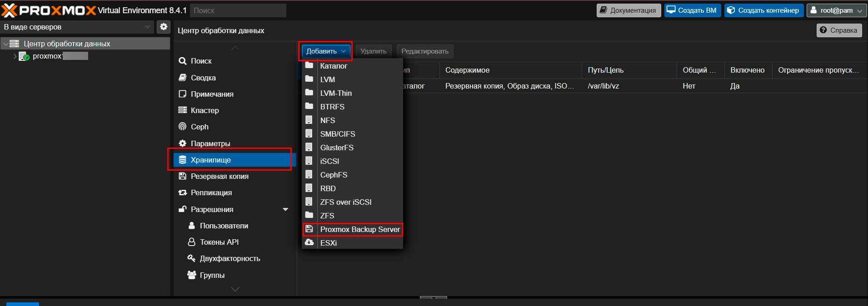Click the Удалить button

click(373, 51)
